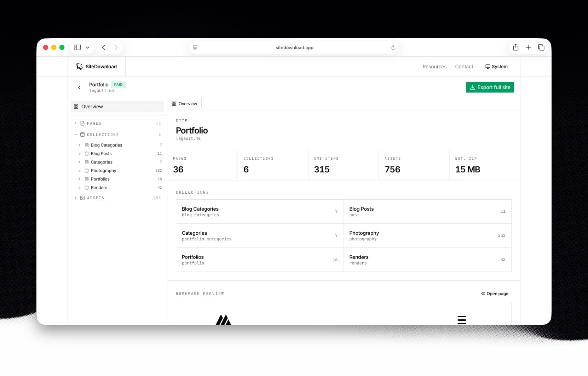This screenshot has width=588, height=376.
Task: Go forward with the Safari forward arrow
Action: pyautogui.click(x=116, y=47)
